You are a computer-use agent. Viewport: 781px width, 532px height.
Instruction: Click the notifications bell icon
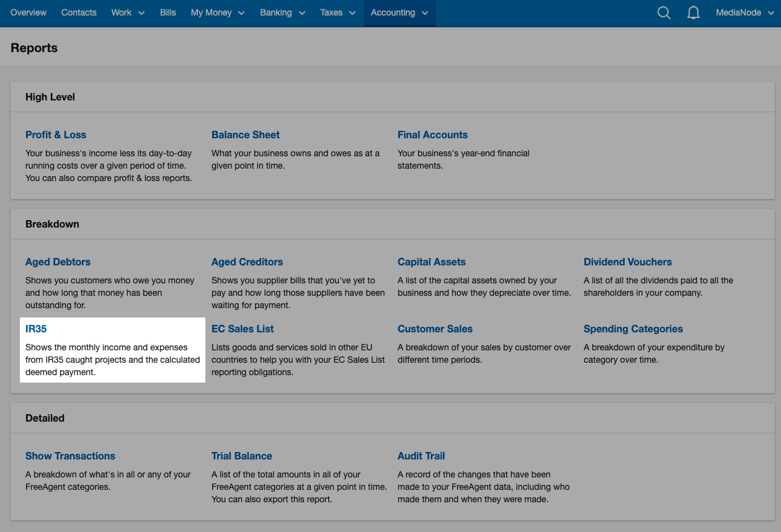(694, 13)
